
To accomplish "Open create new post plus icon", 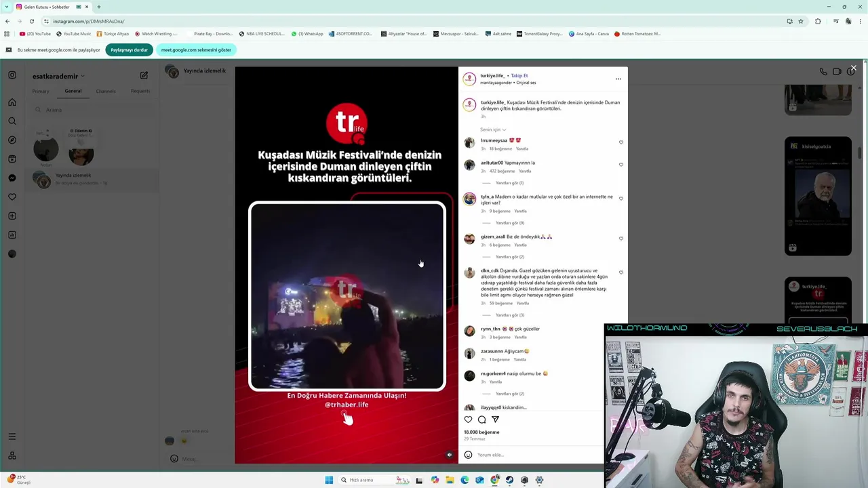I will click(12, 216).
